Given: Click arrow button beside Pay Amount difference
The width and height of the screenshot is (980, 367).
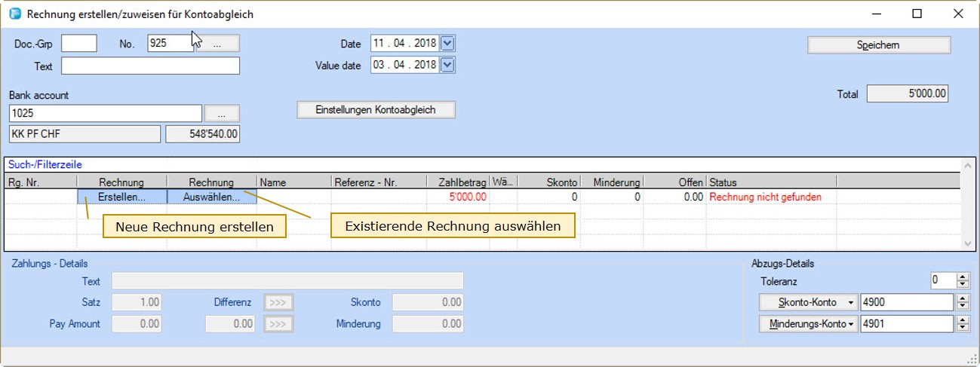Looking at the screenshot, I should [x=278, y=324].
